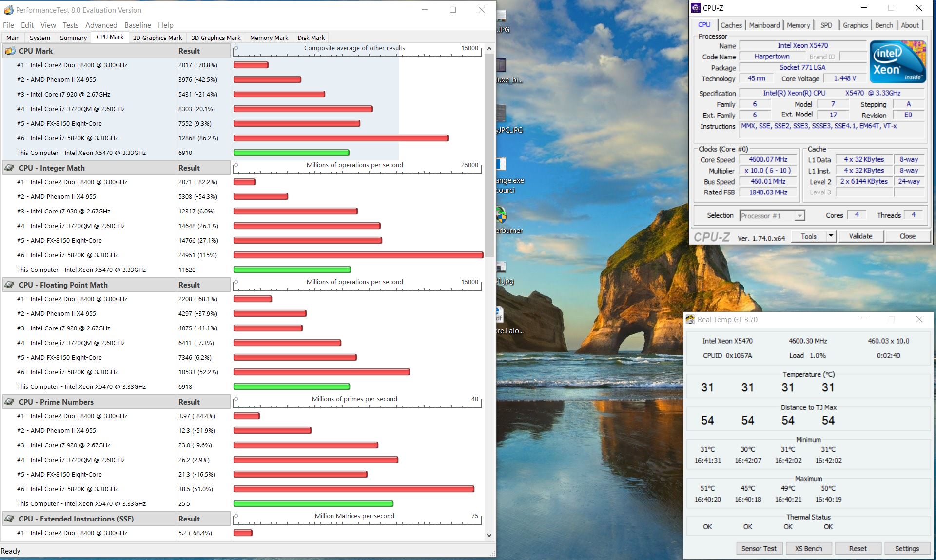Click the CPU Floating Point Math icon

coord(10,285)
